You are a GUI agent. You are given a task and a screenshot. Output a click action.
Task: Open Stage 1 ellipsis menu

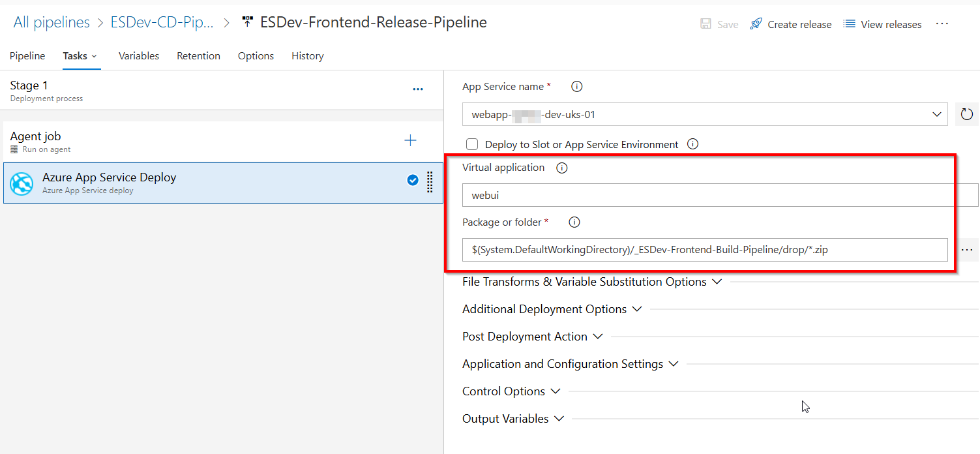click(418, 89)
